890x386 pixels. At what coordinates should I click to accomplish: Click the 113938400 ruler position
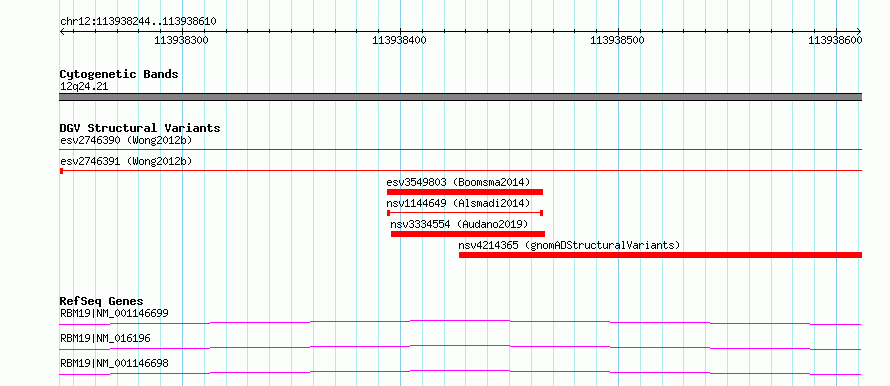(400, 40)
